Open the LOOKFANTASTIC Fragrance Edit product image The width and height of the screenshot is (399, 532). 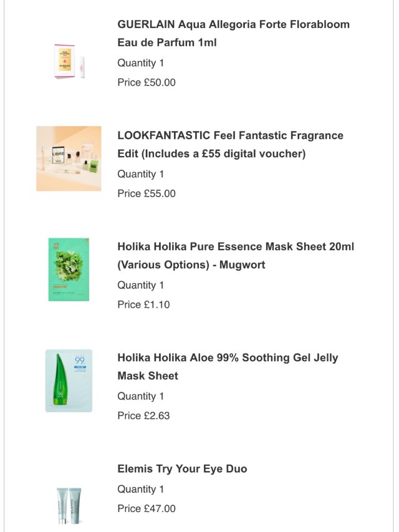tap(69, 158)
